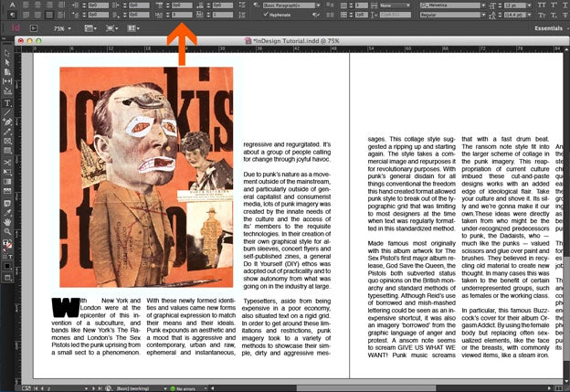Click the Align Left paragraph button
The image size is (570, 392).
click(x=26, y=5)
